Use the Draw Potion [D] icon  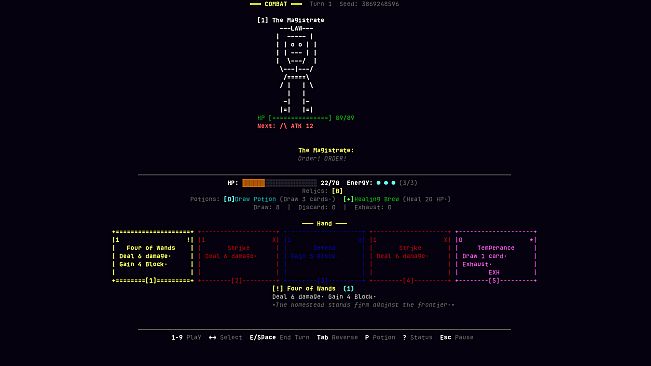229,199
